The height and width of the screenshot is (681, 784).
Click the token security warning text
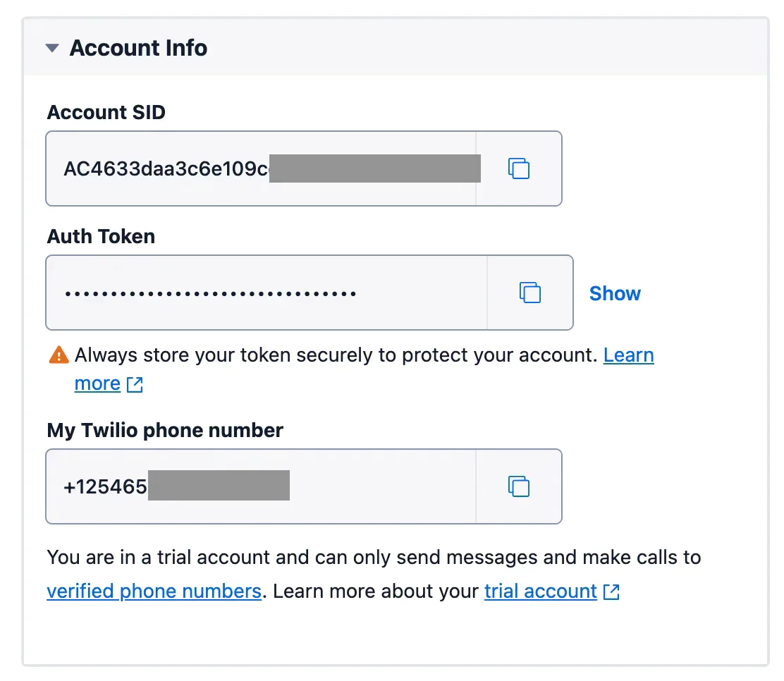tap(336, 355)
